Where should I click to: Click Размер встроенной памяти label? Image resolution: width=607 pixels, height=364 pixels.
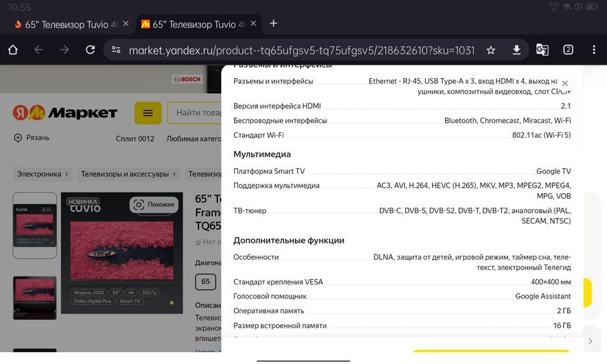pyautogui.click(x=280, y=326)
